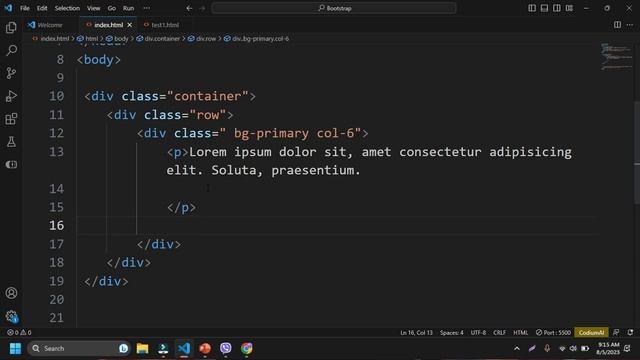Image resolution: width=640 pixels, height=360 pixels.
Task: Toggle primary side bar layout icon
Action: [532, 8]
